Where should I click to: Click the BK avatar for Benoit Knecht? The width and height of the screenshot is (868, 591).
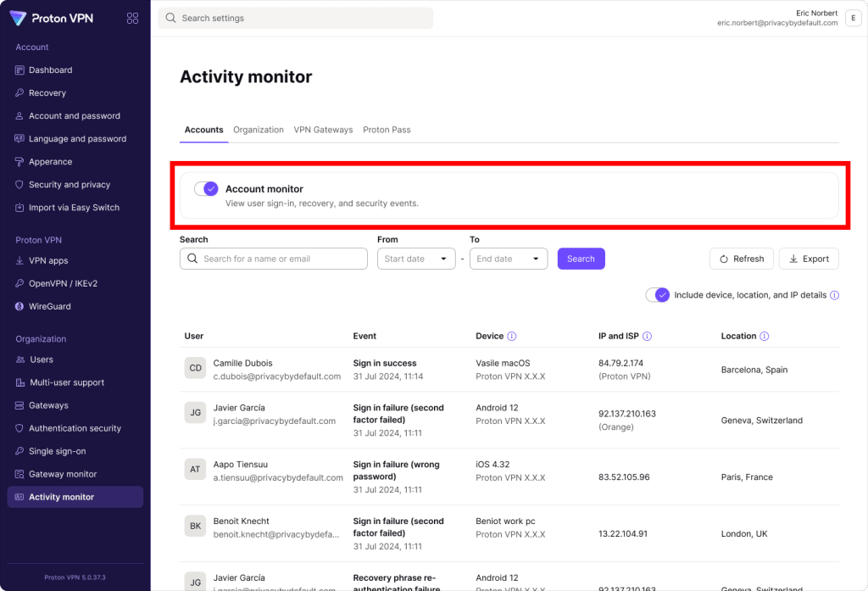coord(196,526)
